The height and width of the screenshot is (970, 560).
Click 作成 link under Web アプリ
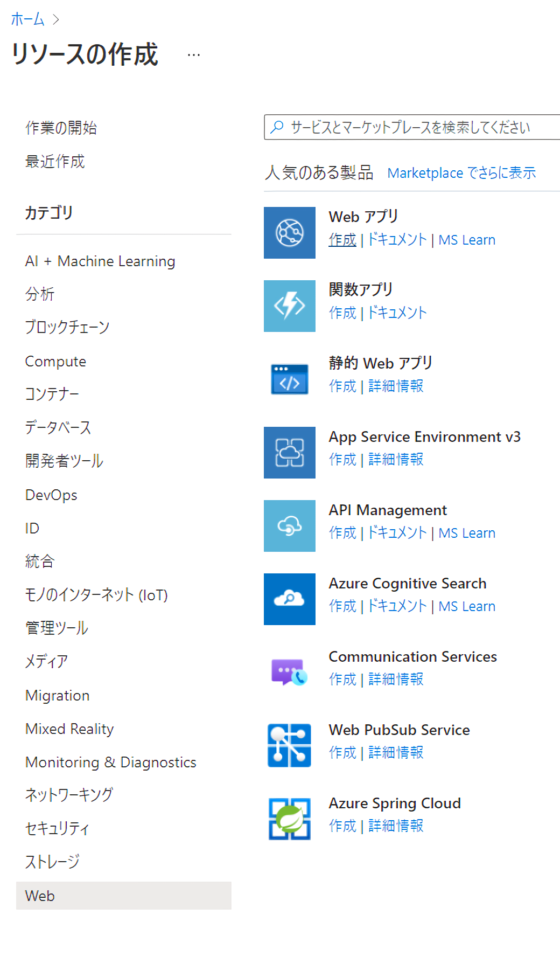click(342, 240)
